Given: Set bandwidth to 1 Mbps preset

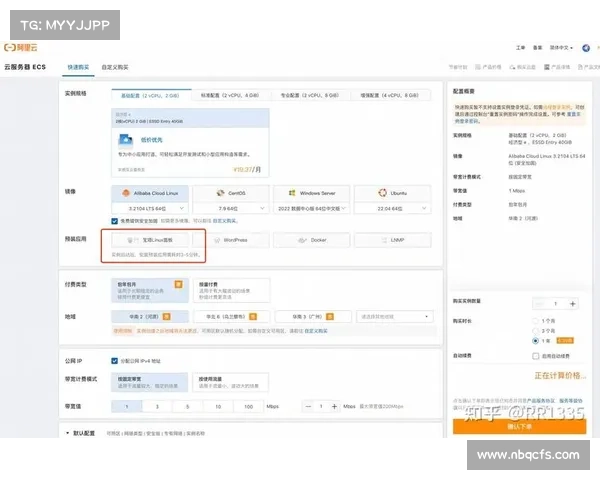Looking at the screenshot, I should tap(127, 407).
